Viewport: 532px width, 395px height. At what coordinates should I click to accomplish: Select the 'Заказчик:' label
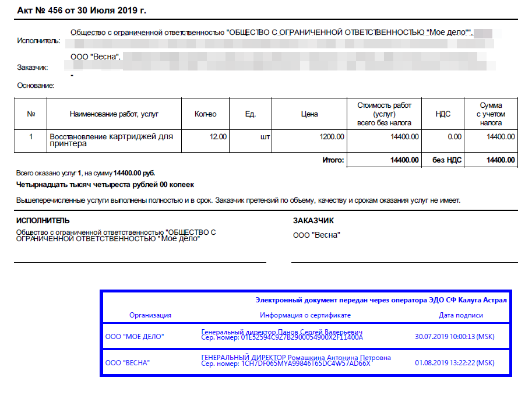point(33,68)
